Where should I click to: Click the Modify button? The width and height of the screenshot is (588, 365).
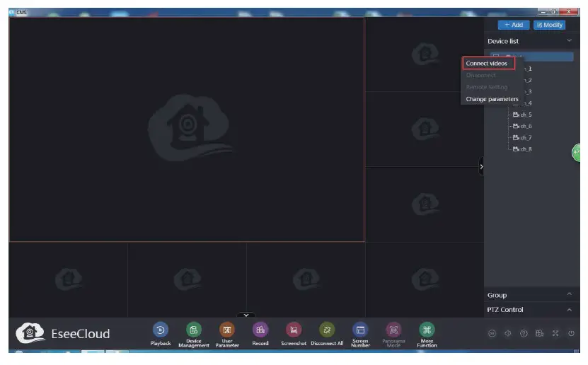pos(549,25)
